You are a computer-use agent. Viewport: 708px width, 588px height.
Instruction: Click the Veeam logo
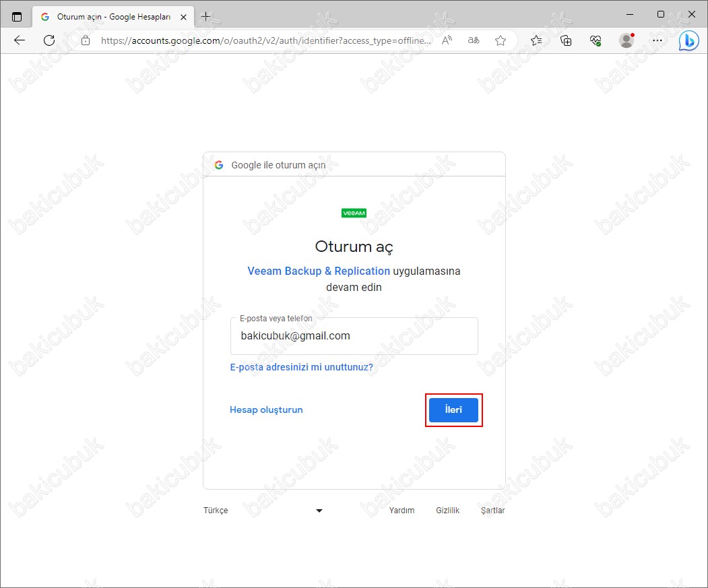tap(354, 213)
